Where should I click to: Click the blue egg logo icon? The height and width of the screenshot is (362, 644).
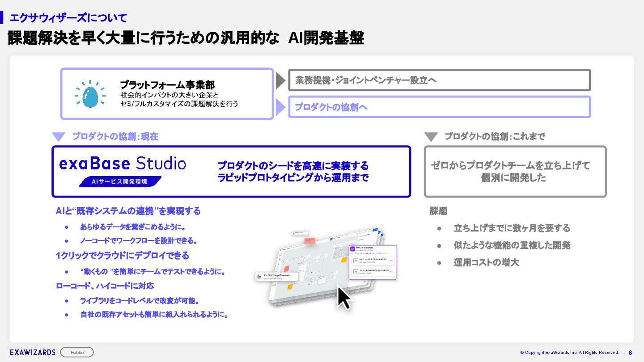click(x=90, y=94)
